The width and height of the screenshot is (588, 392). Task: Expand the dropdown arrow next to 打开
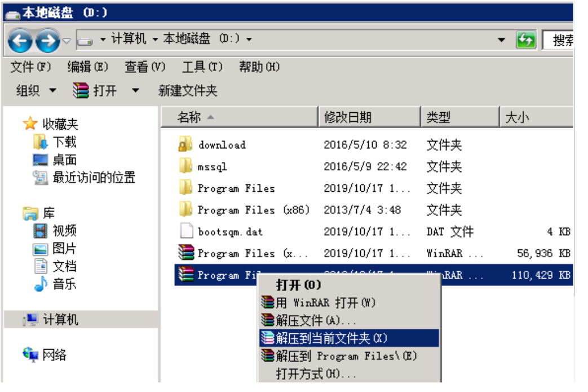135,90
